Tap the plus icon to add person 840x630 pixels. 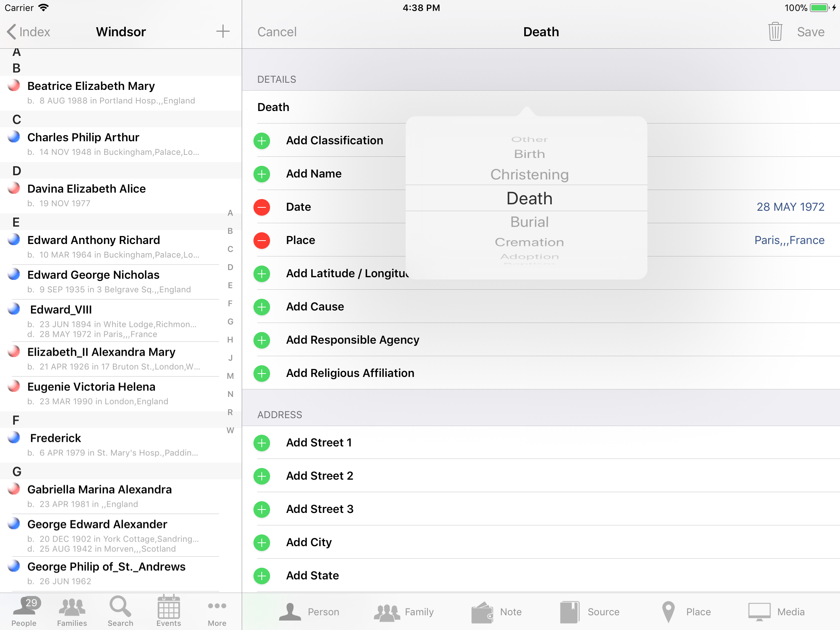(x=223, y=31)
